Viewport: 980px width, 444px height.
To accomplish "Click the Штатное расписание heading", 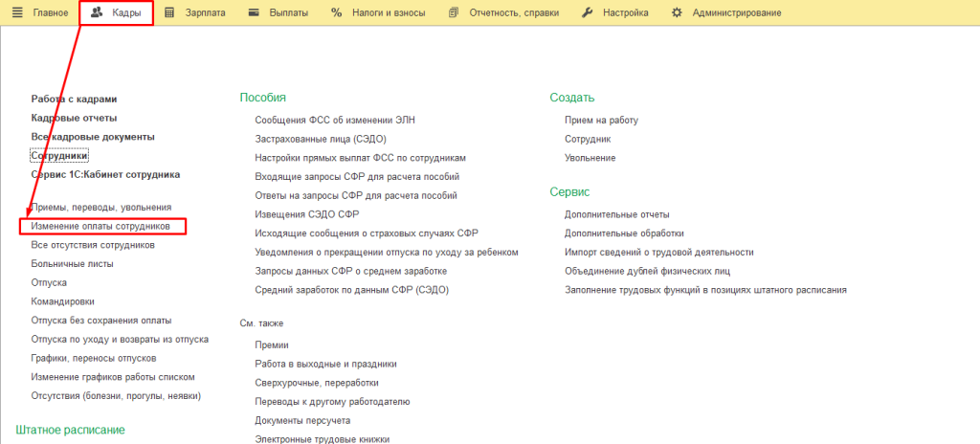I will coord(71,430).
